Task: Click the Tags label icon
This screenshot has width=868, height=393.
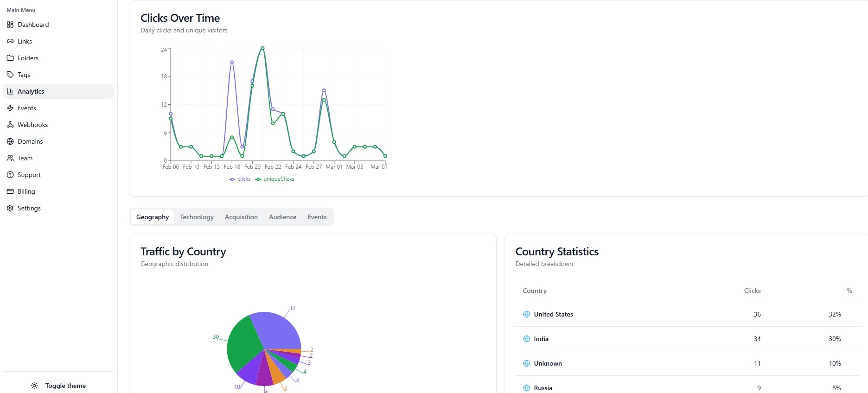Action: pos(10,75)
